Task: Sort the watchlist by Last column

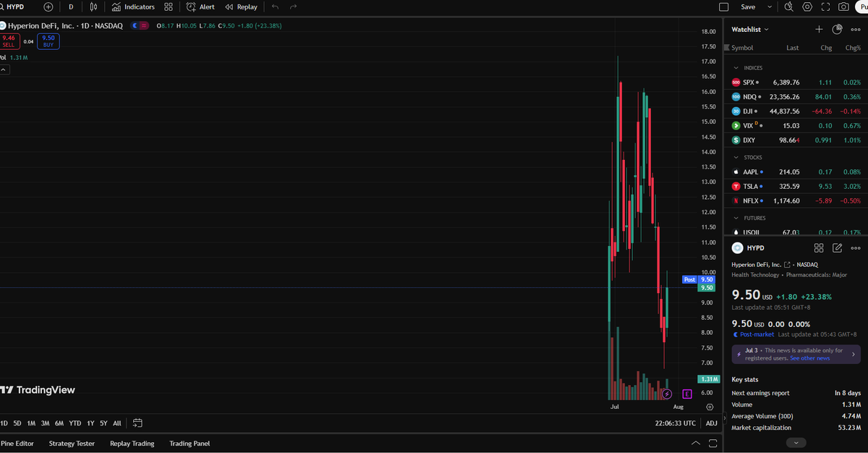Action: (x=793, y=48)
